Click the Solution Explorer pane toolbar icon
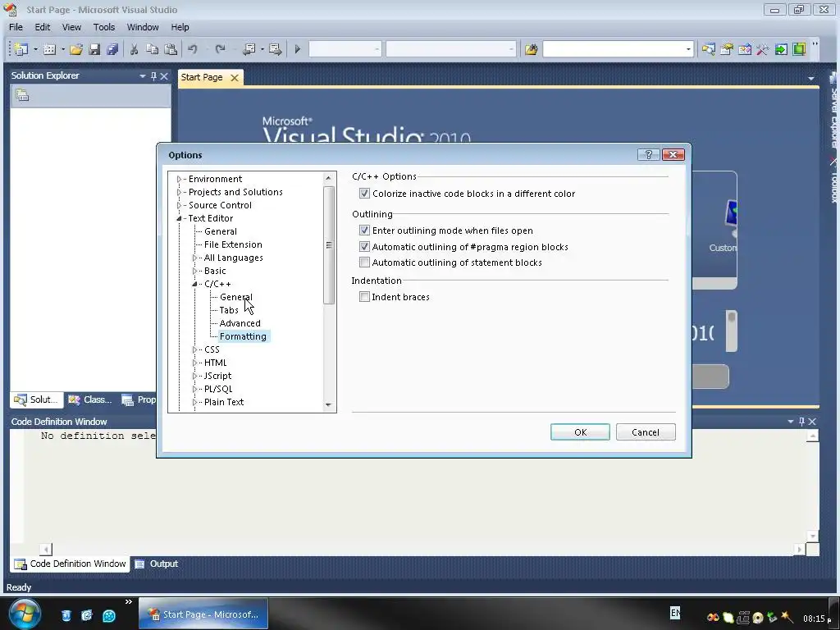Screen dimensions: 840x630 [22, 95]
